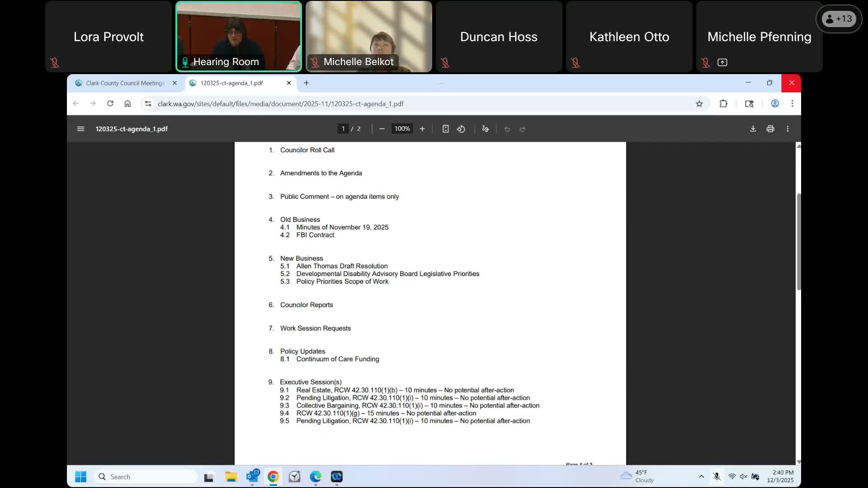
Task: Click the PDF page number field
Action: pyautogui.click(x=343, y=129)
